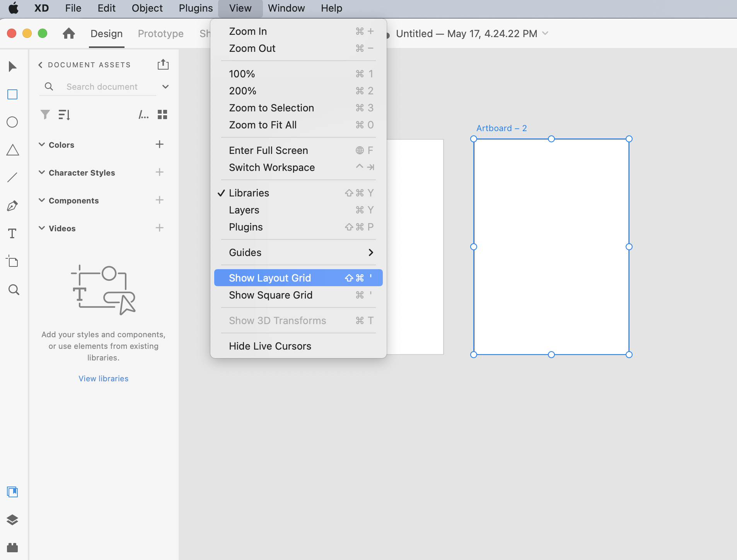Select the Polygon tool
The width and height of the screenshot is (737, 560).
pyautogui.click(x=12, y=150)
